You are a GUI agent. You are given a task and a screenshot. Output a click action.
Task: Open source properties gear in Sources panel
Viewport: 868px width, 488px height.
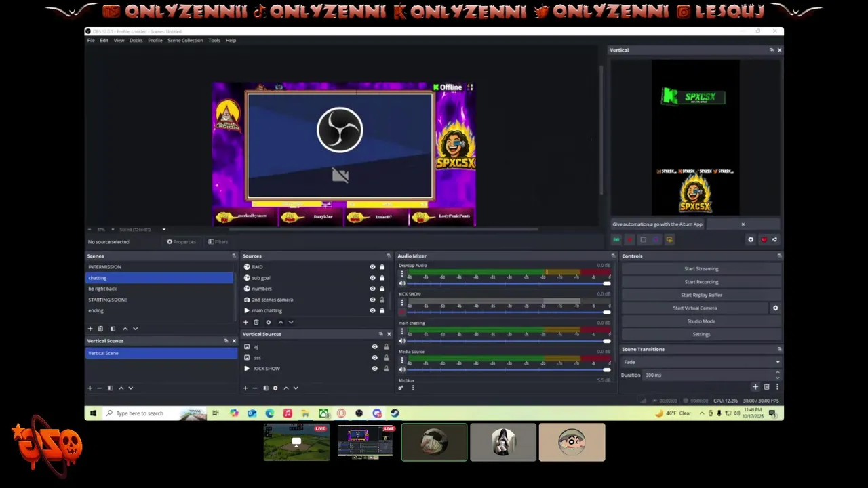coord(268,323)
